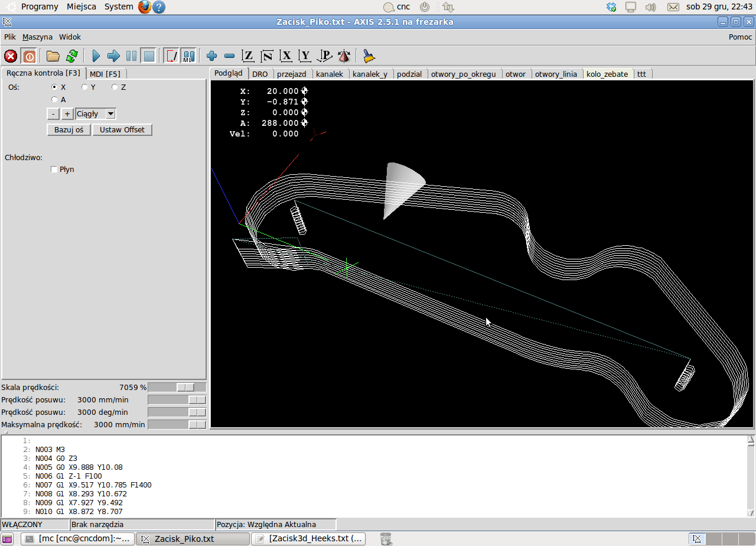
Task: Switch to mc terminal taskbar window
Action: pos(78,539)
